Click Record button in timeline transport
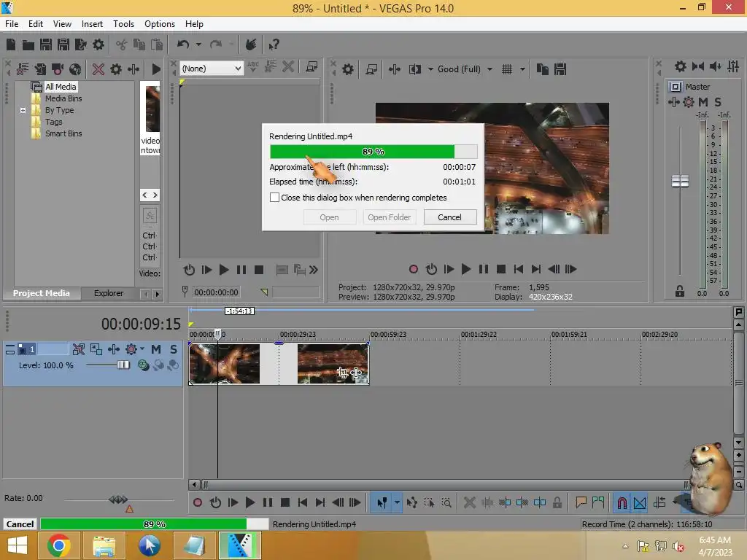 point(198,503)
